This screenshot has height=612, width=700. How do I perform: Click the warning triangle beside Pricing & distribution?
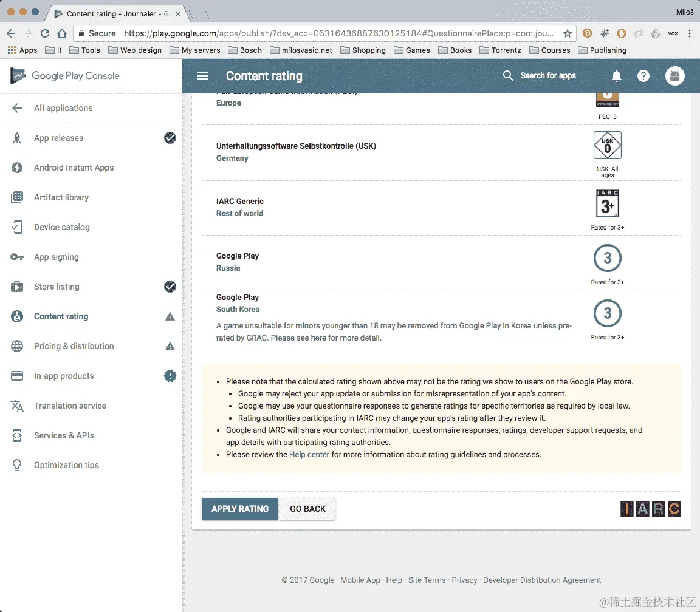click(170, 346)
